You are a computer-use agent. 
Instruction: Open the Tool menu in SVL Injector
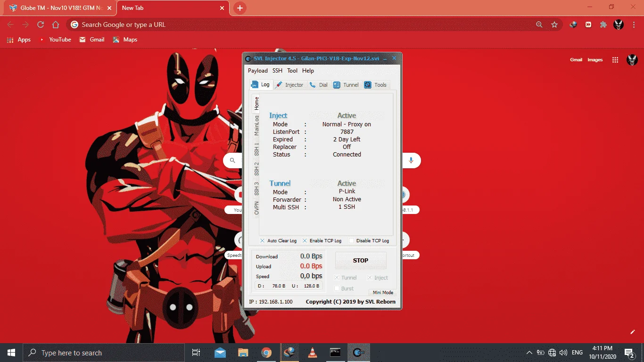292,71
